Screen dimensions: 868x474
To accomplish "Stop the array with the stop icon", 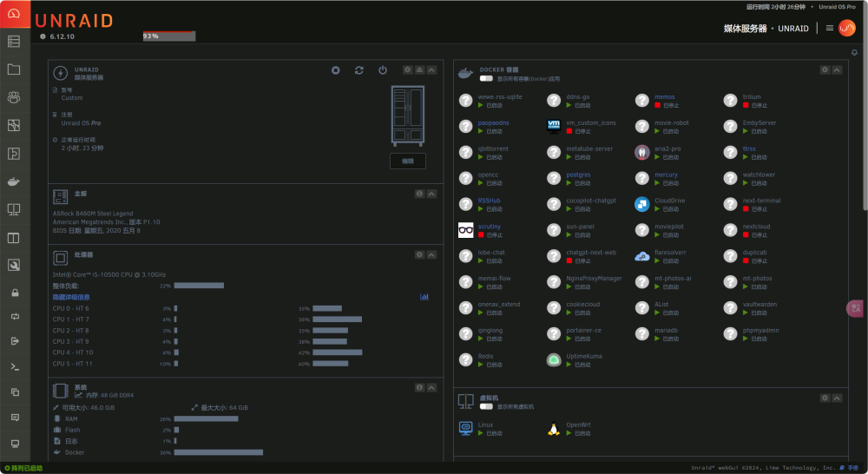I will coord(335,70).
